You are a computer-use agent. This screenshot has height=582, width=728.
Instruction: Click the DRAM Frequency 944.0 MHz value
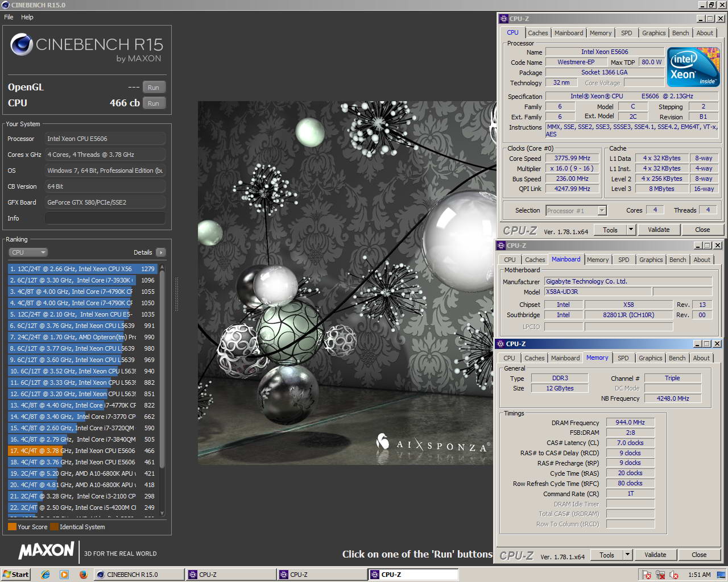[630, 422]
